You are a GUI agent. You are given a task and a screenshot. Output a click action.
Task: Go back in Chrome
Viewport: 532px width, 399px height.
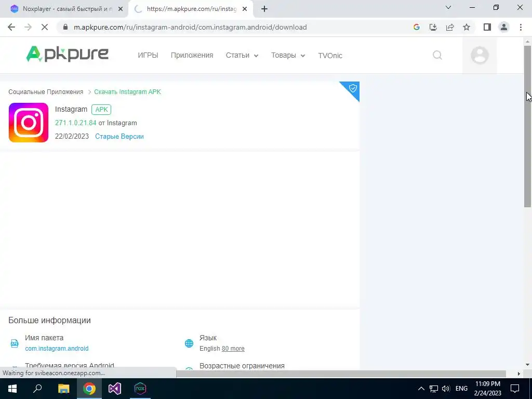click(x=11, y=27)
